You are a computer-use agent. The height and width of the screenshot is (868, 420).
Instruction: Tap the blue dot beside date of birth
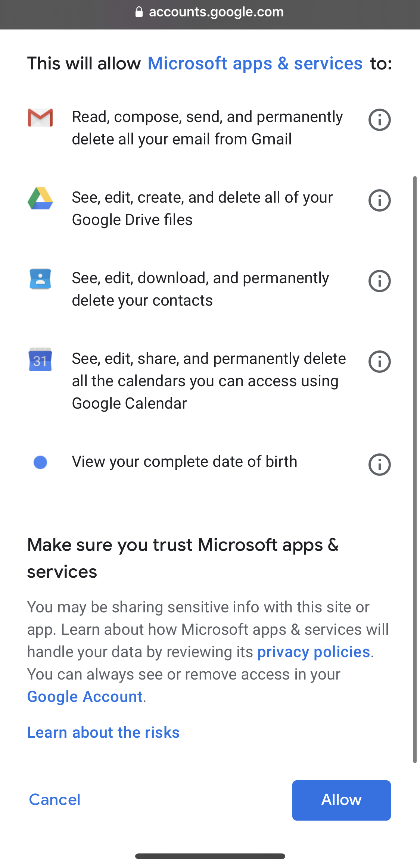(x=40, y=462)
